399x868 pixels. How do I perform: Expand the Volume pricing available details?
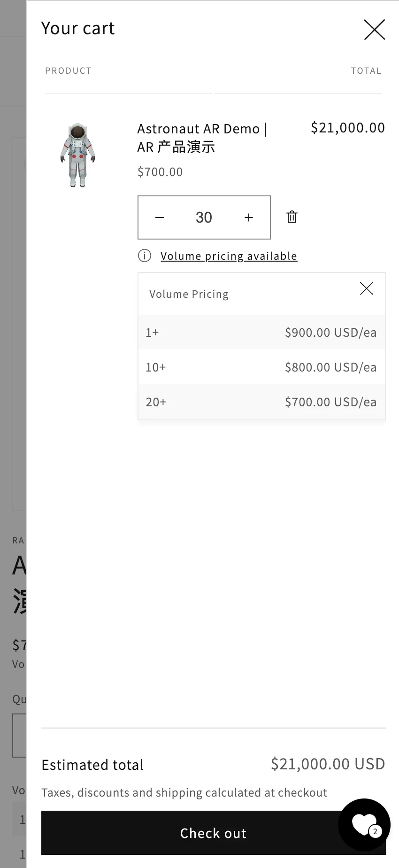point(229,256)
